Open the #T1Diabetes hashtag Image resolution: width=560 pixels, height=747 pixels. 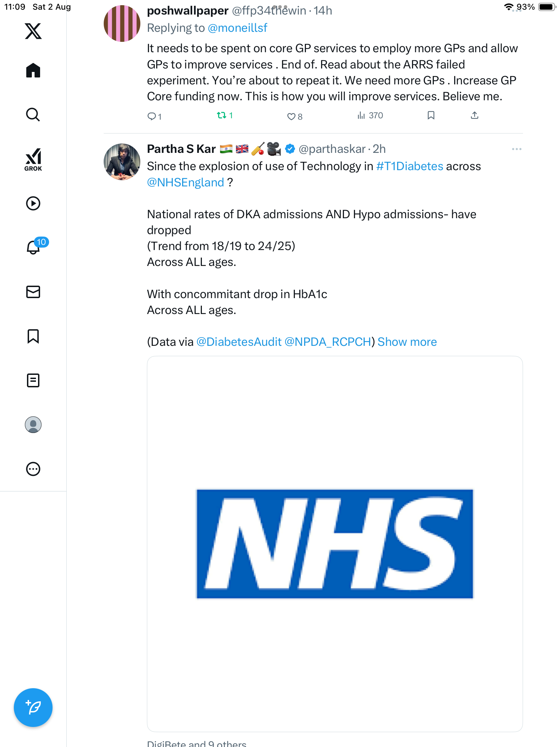[x=409, y=166]
